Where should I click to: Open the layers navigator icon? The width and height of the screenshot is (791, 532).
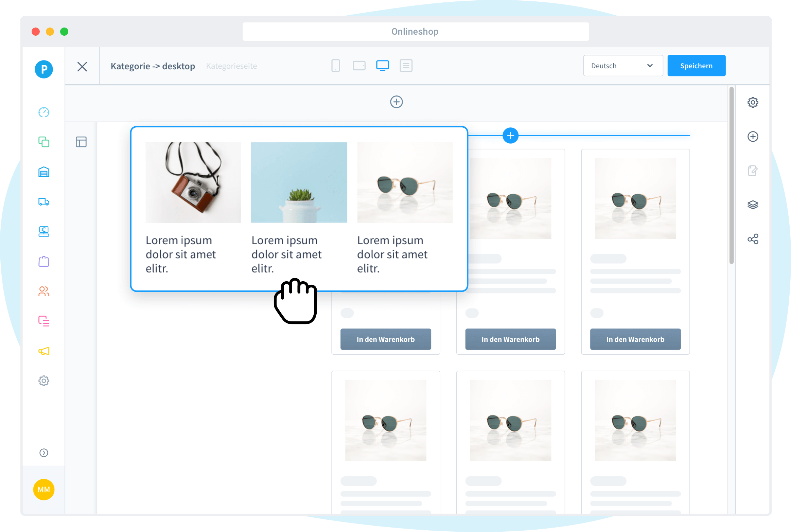[x=753, y=205]
